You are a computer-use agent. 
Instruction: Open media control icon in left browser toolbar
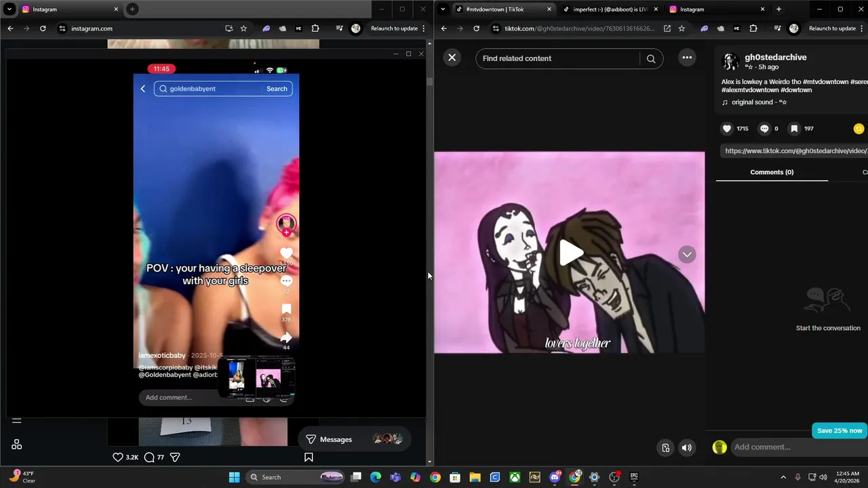(340, 28)
